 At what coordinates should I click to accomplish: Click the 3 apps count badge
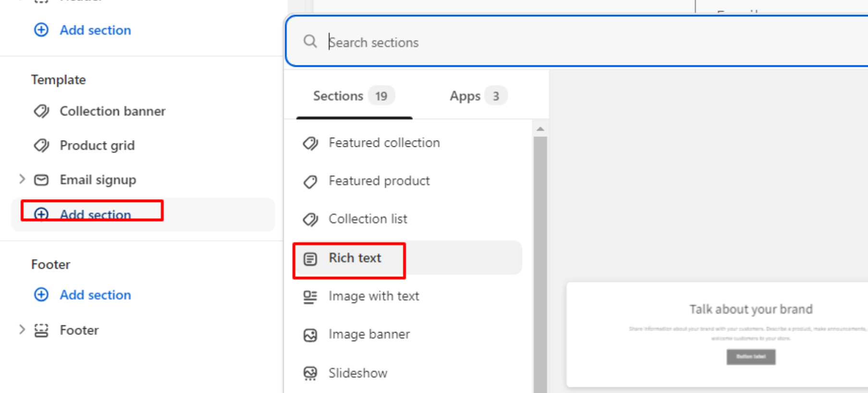pos(496,96)
